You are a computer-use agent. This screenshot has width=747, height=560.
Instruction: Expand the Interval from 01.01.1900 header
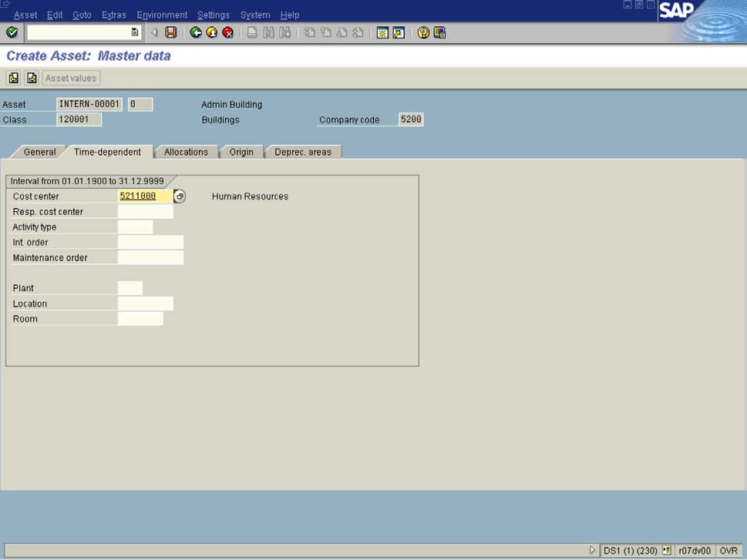[x=89, y=180]
